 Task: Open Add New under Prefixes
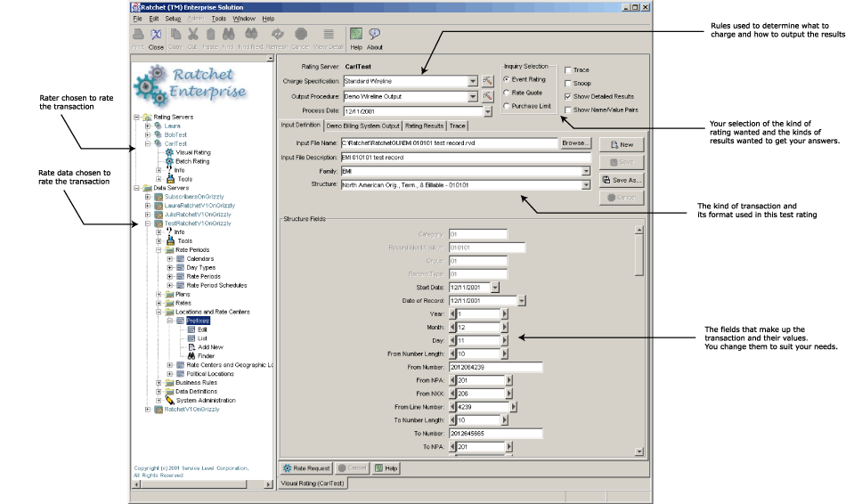(x=210, y=347)
